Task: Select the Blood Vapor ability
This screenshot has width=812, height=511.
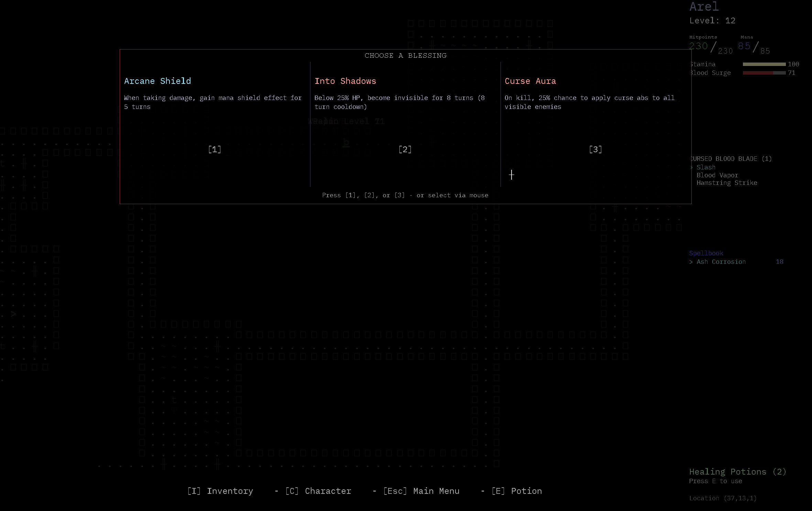Action: click(717, 175)
